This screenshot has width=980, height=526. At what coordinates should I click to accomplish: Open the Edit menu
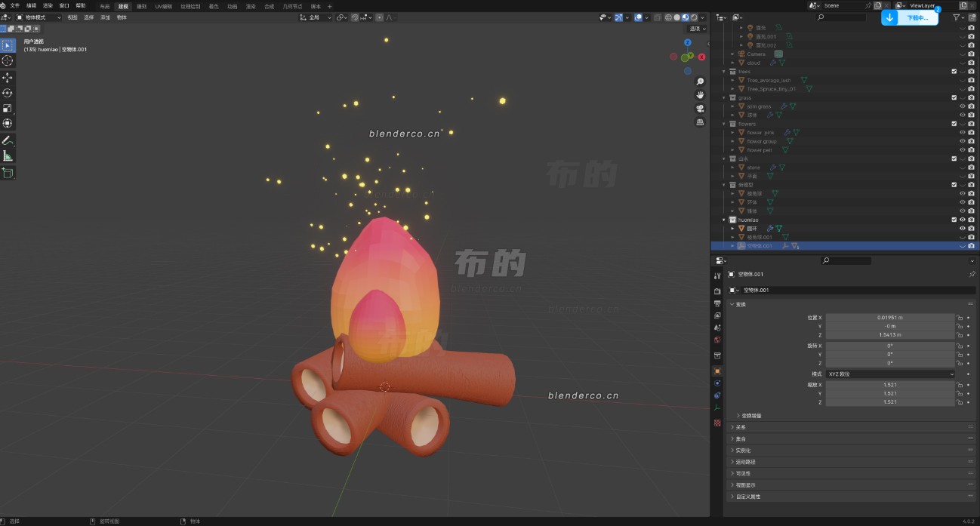[x=31, y=5]
